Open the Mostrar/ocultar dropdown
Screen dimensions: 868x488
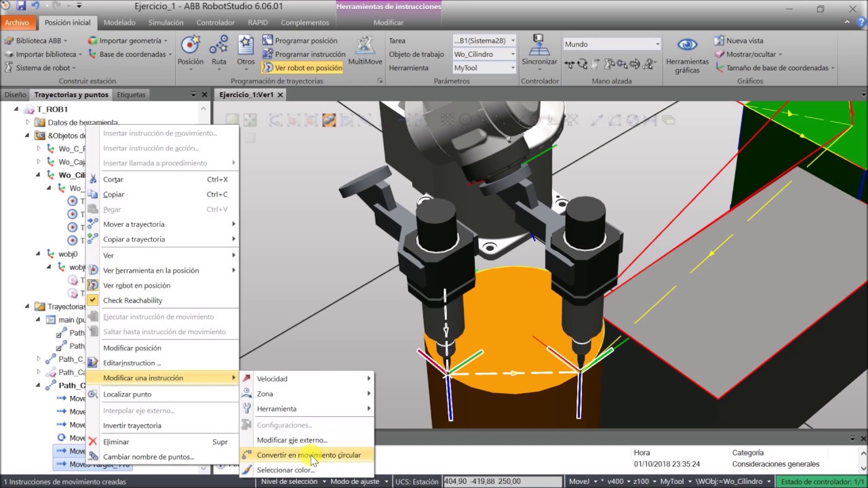(749, 54)
